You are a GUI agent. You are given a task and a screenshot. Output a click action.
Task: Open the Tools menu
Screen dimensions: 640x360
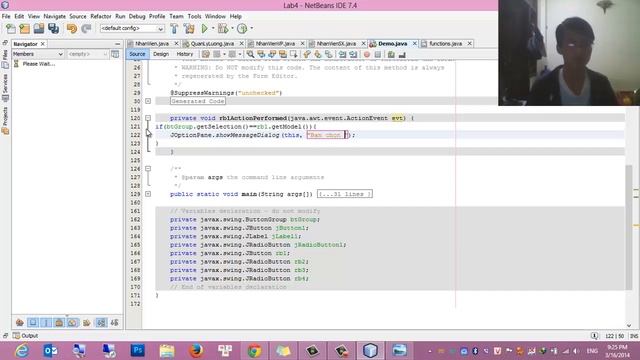[194, 16]
